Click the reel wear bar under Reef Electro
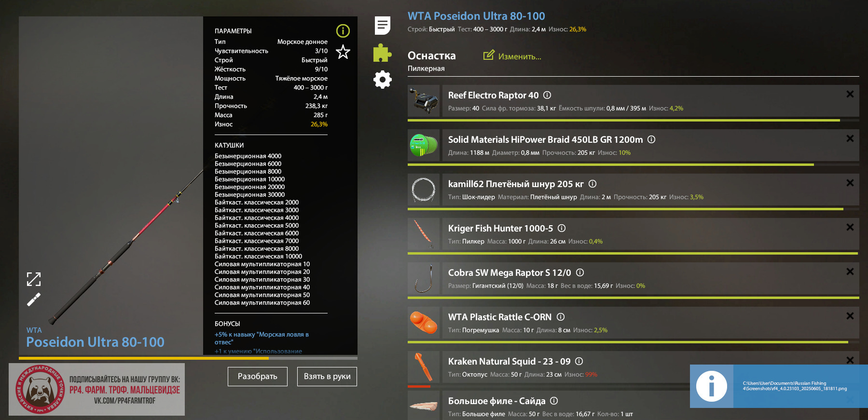Screen dimensions: 868x420 pyautogui.click(x=634, y=120)
